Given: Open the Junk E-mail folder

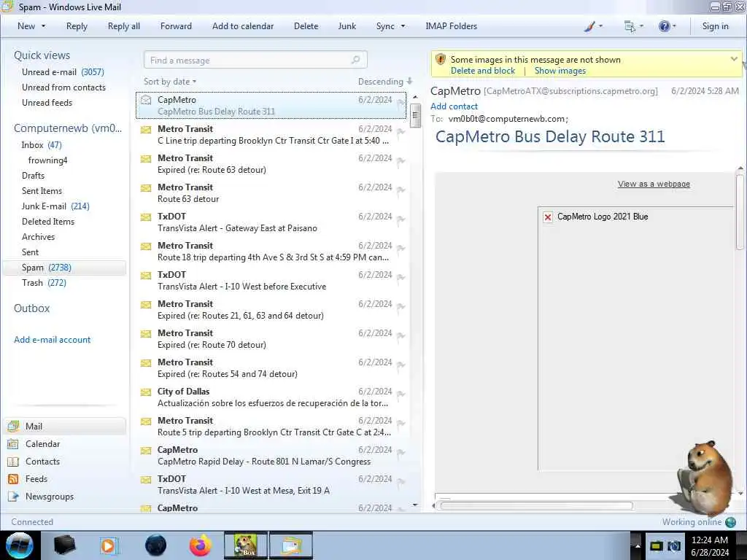Looking at the screenshot, I should point(55,206).
